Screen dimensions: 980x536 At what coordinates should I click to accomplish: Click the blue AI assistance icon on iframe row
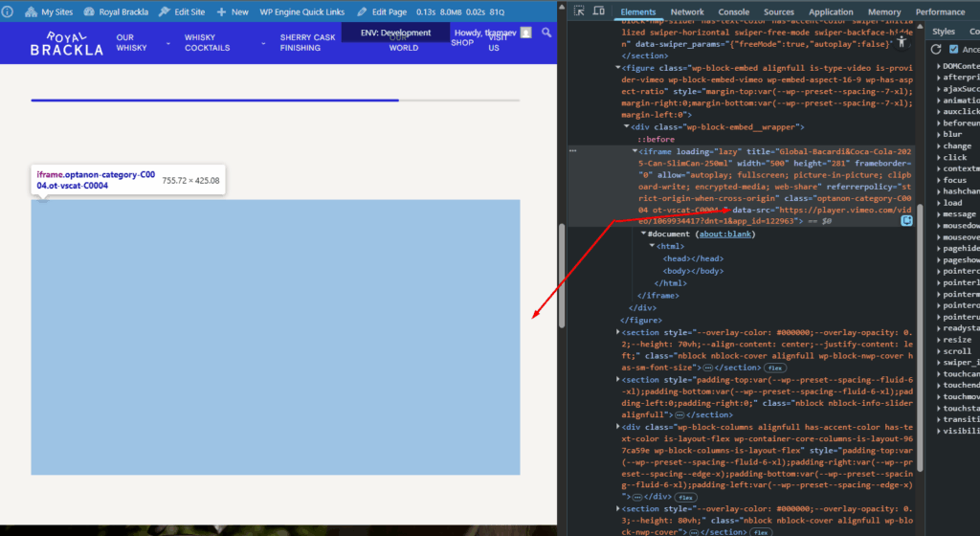click(905, 220)
